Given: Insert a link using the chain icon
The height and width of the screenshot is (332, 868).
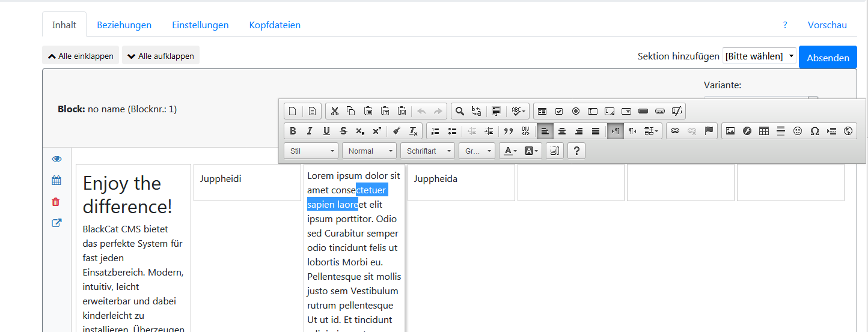Looking at the screenshot, I should pos(675,131).
